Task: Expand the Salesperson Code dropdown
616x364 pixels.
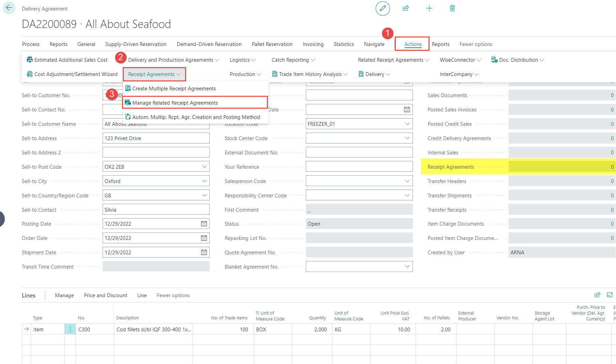Action: (407, 181)
